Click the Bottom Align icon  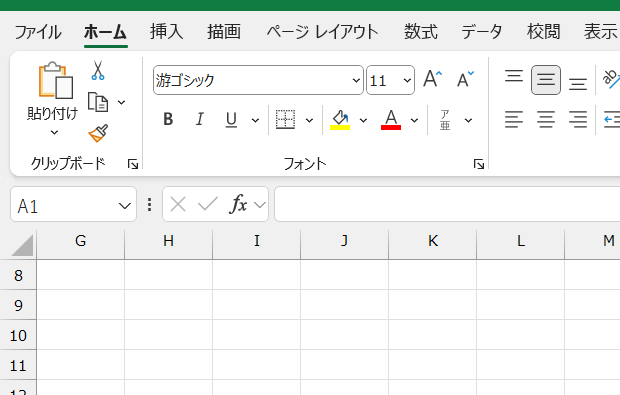[x=578, y=84]
